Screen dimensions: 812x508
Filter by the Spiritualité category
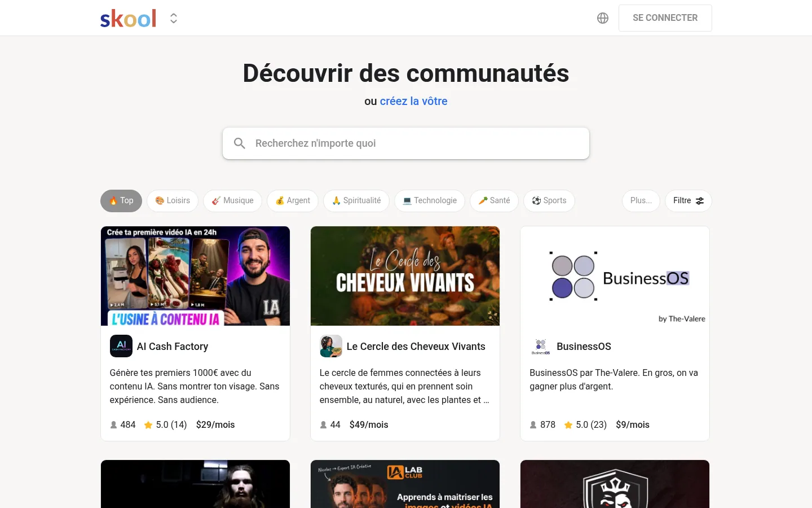click(x=356, y=201)
